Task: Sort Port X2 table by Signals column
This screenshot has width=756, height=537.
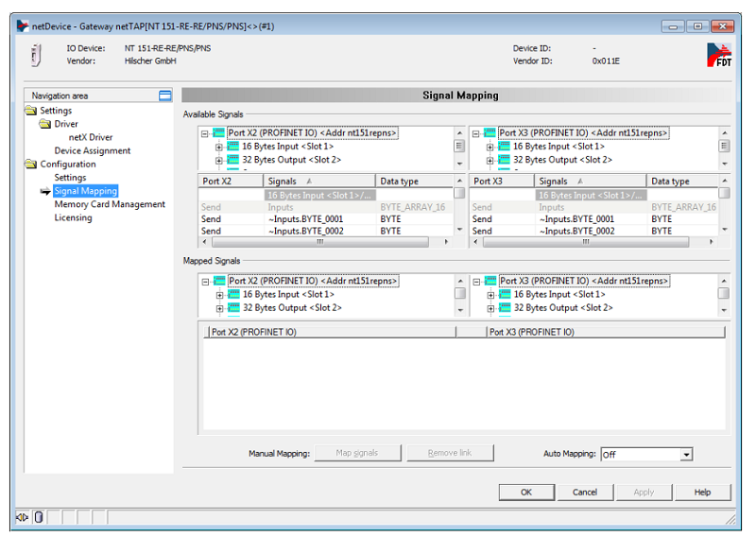Action: 319,182
